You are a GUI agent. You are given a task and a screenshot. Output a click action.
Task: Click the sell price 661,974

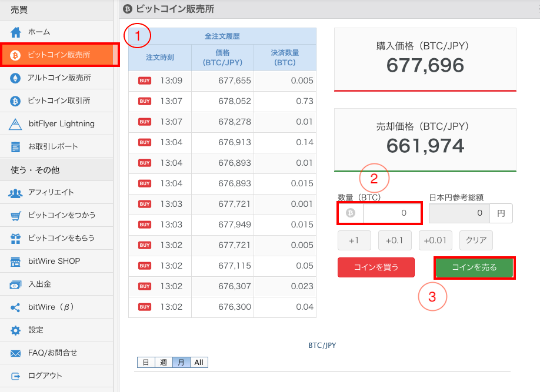tap(425, 146)
